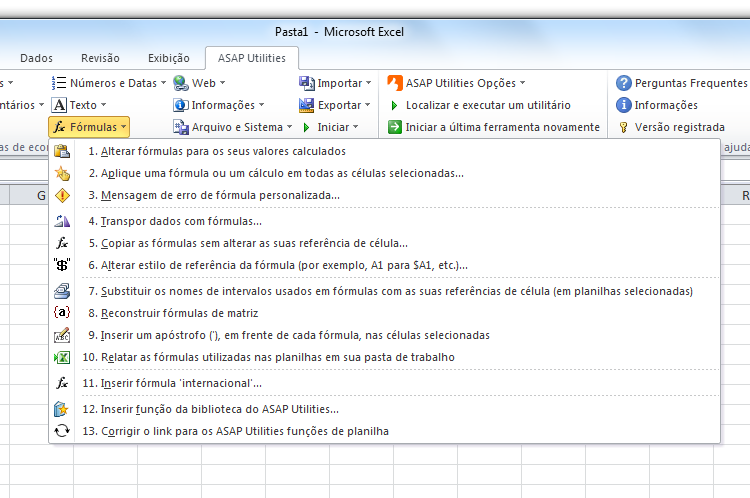
Task: Click the fx icon beside item 5
Action: 62,243
